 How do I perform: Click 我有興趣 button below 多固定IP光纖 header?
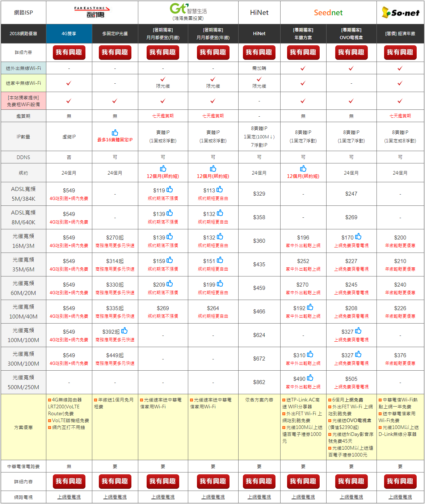[115, 53]
